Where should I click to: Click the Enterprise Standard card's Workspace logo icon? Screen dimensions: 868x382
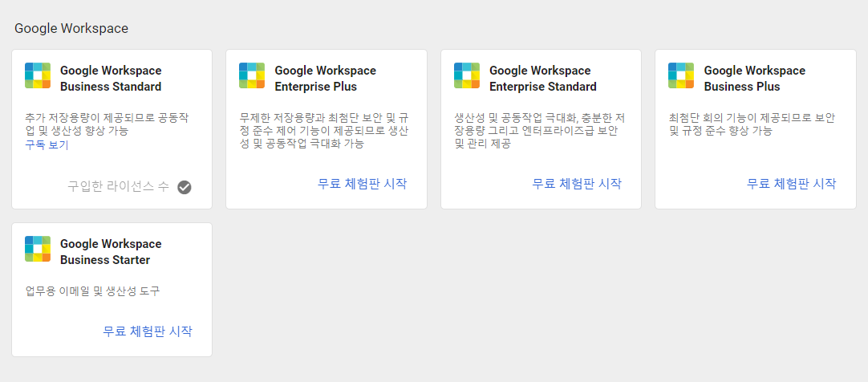(467, 75)
